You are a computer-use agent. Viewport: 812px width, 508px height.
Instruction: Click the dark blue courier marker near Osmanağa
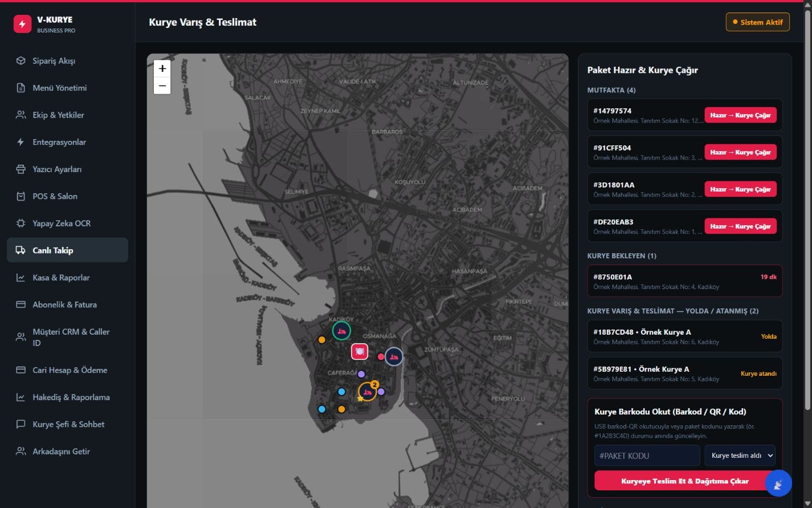coord(394,357)
